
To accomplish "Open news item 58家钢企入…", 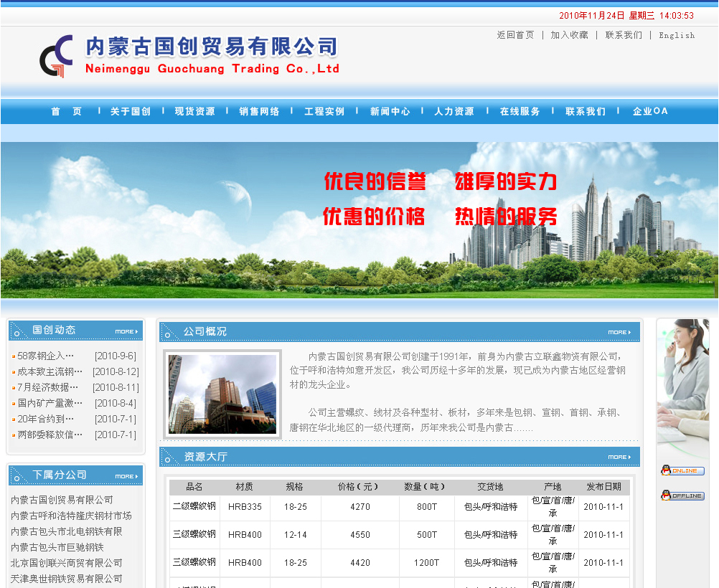I will [x=46, y=356].
